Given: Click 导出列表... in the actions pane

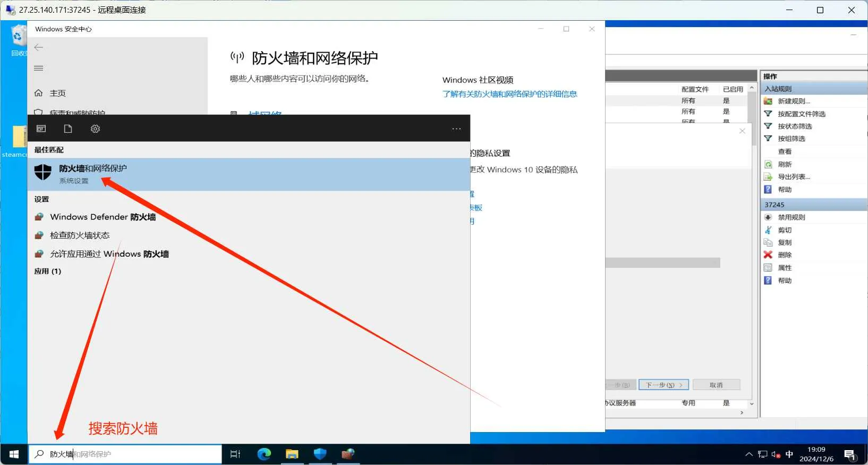Looking at the screenshot, I should pyautogui.click(x=794, y=177).
